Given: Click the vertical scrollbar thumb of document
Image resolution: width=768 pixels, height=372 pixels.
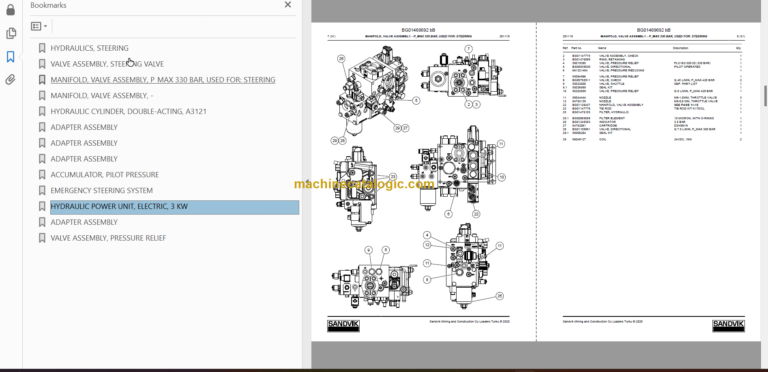Looking at the screenshot, I should tap(765, 95).
